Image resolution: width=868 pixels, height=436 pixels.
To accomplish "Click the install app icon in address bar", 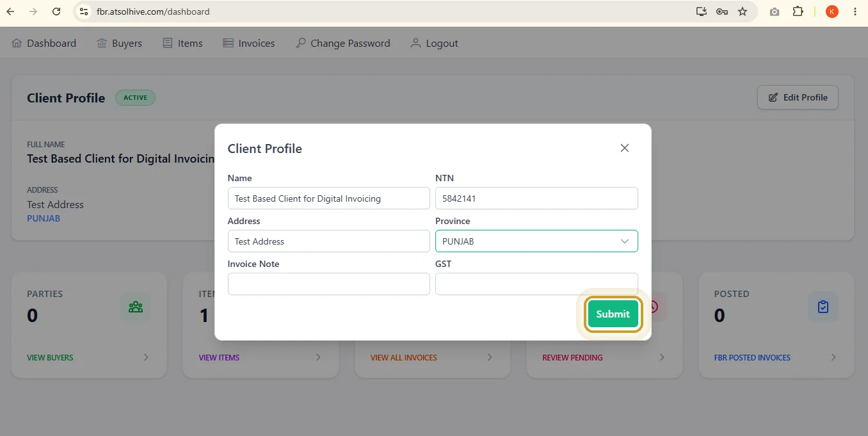I will pyautogui.click(x=702, y=12).
